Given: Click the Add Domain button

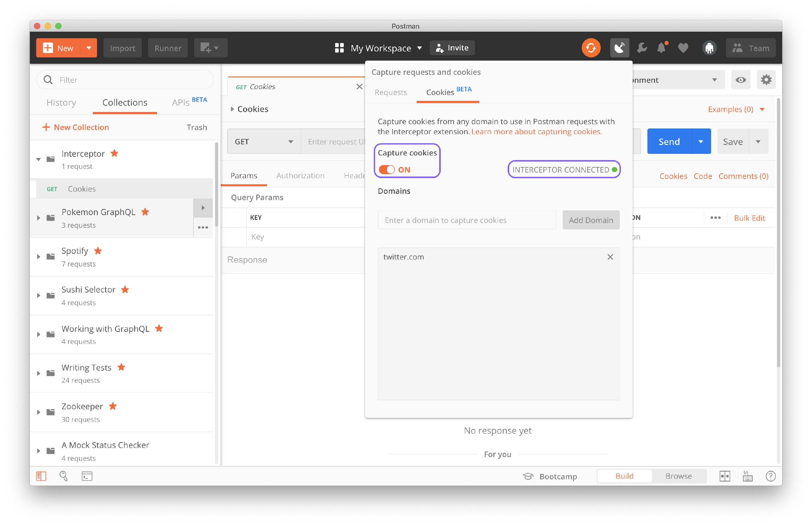Looking at the screenshot, I should (x=591, y=220).
